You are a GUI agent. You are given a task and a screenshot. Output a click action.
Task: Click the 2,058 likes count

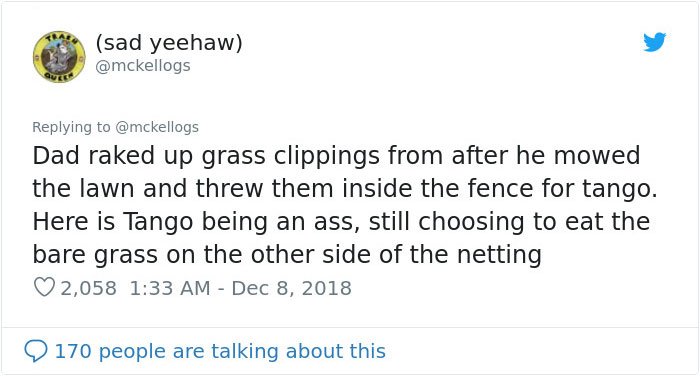(88, 288)
